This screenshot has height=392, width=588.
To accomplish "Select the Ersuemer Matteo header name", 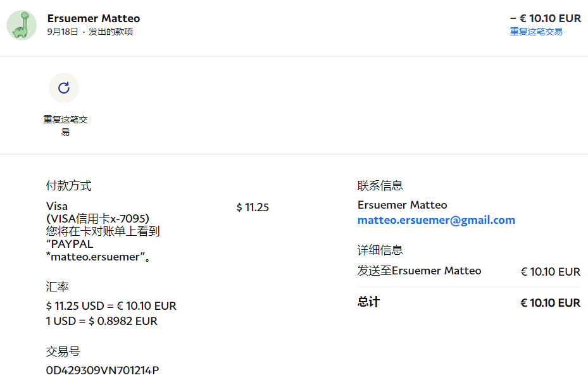I will point(94,18).
